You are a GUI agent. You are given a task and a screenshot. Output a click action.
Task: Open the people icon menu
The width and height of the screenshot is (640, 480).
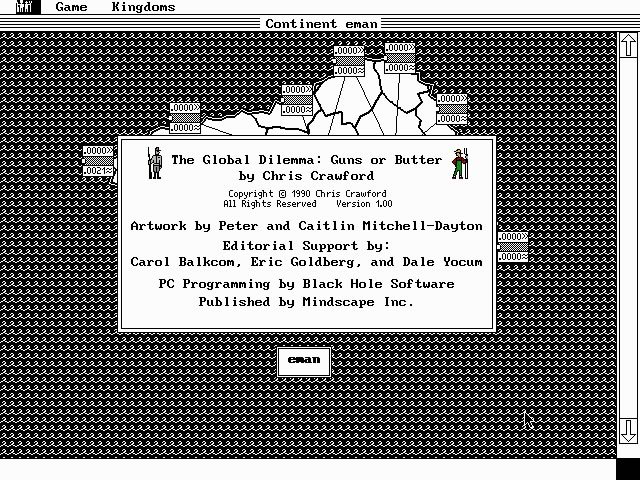(x=28, y=7)
